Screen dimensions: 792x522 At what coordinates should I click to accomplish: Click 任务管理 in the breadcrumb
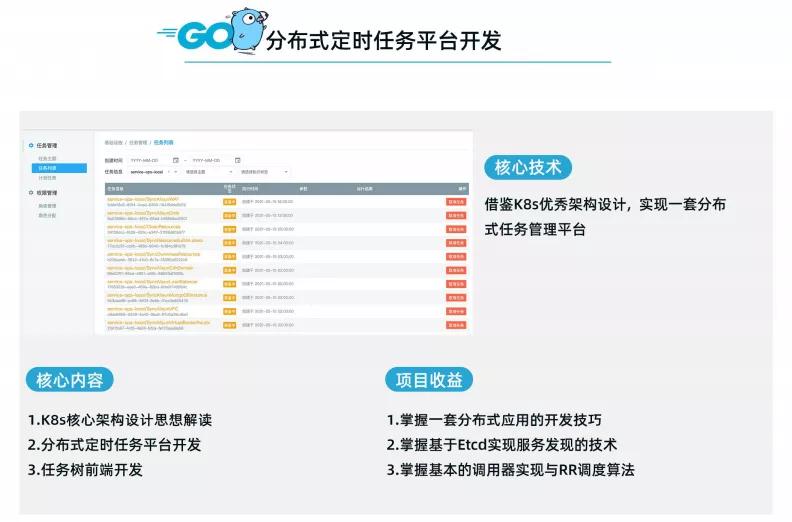click(137, 142)
